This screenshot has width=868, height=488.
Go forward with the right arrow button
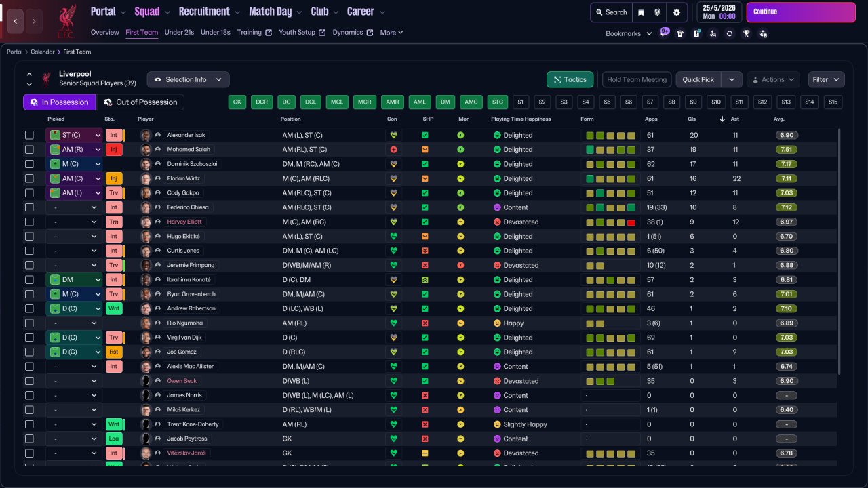click(34, 21)
